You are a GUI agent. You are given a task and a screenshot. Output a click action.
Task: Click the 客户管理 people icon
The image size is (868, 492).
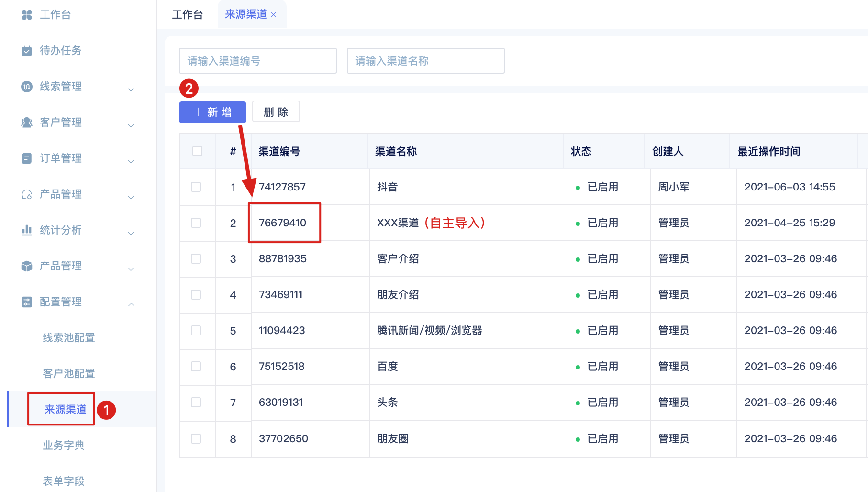pyautogui.click(x=27, y=123)
